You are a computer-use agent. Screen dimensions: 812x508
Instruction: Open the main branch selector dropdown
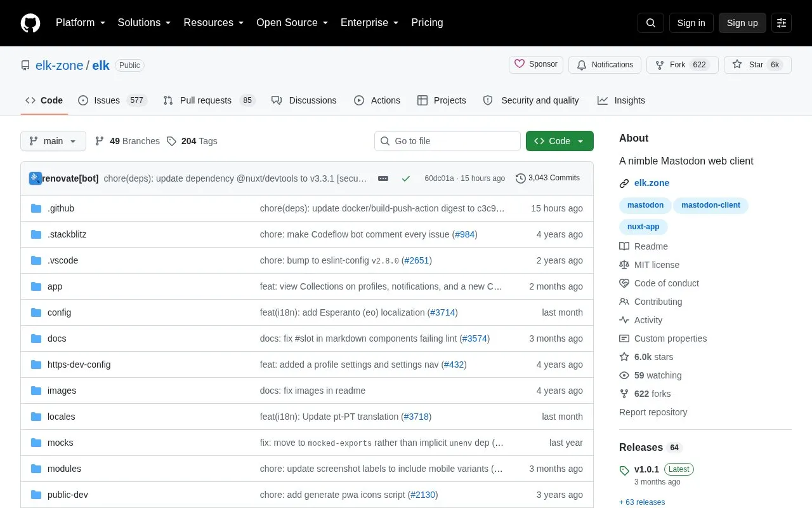pyautogui.click(x=53, y=141)
